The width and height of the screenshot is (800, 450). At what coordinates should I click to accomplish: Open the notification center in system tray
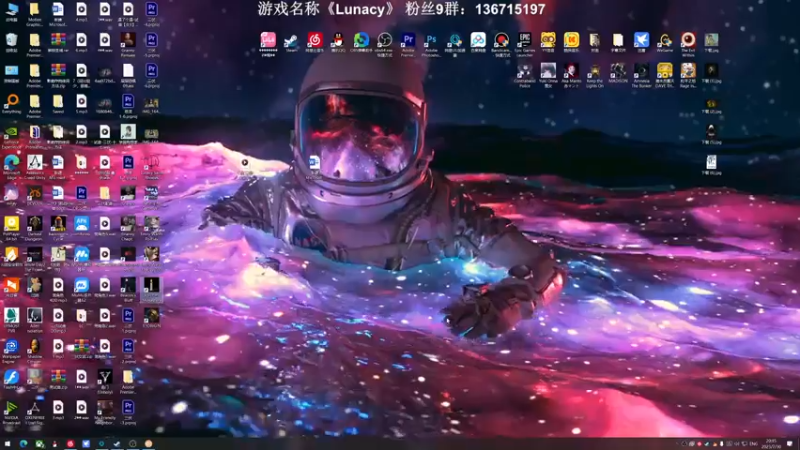pos(790,443)
